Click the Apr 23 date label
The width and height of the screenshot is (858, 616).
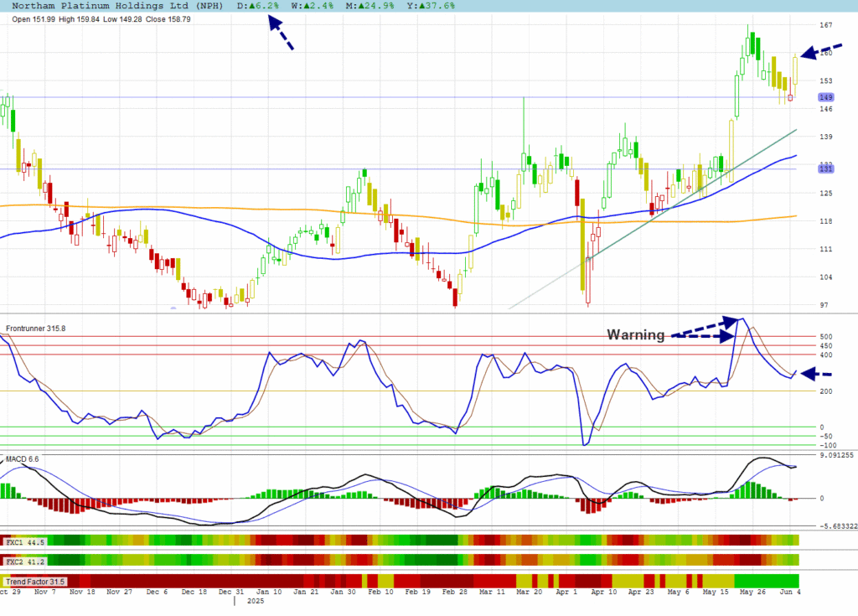641,592
